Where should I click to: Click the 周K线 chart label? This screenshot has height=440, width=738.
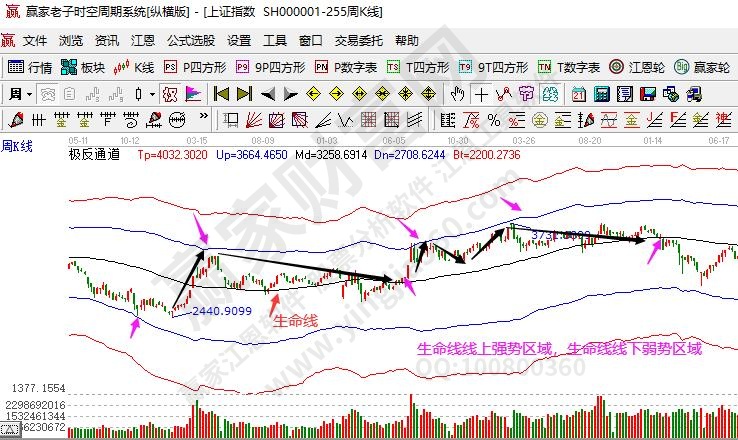click(17, 146)
